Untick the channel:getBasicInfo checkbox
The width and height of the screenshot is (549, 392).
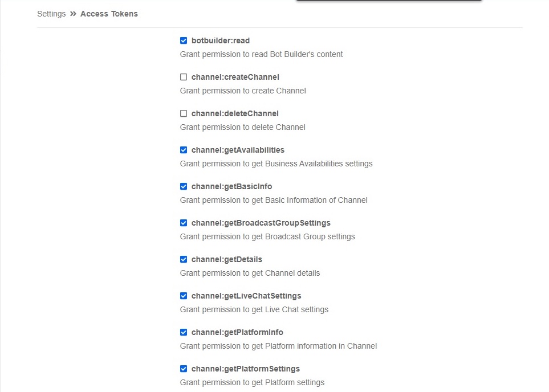click(184, 186)
